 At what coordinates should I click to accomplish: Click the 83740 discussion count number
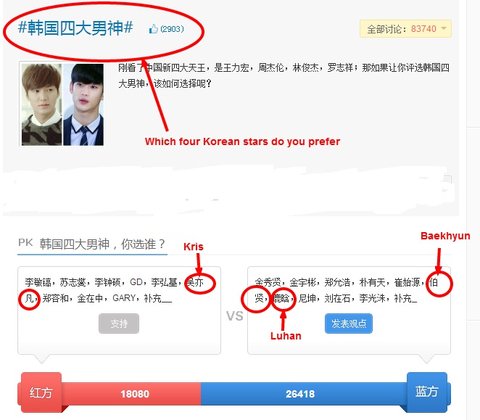(423, 29)
